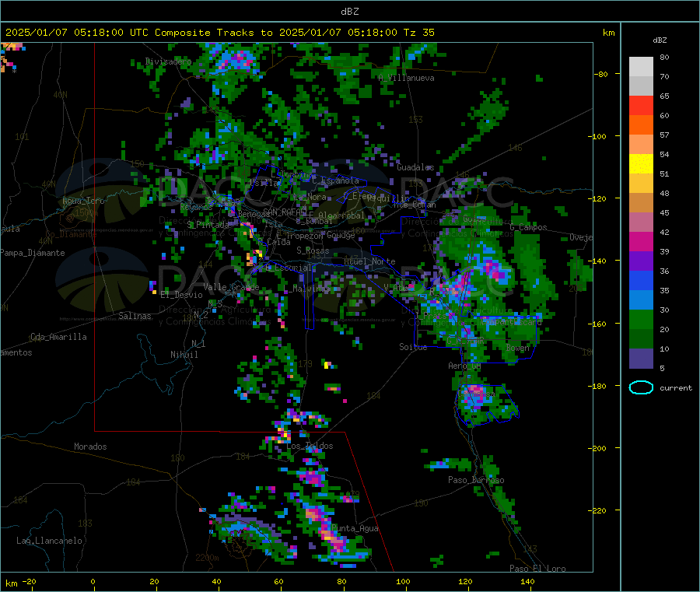Screen dimensions: 700x592
Task: Click the 'Lag.Llancanelo' lake label
Action: (49, 541)
